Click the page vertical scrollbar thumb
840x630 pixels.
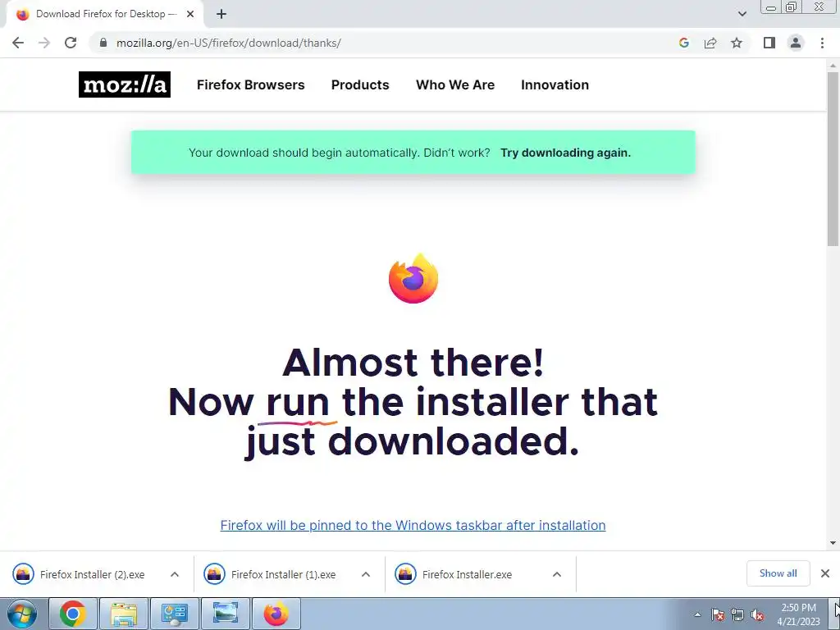pos(833,158)
